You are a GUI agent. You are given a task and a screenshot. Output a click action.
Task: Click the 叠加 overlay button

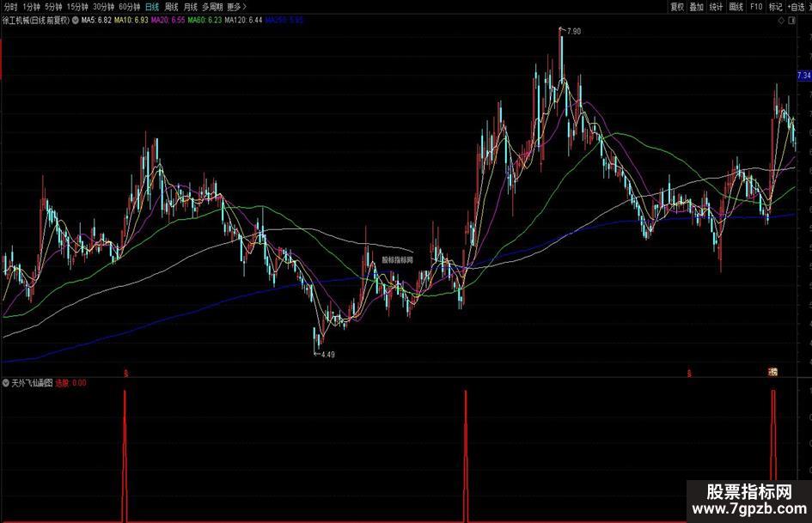[x=697, y=7]
